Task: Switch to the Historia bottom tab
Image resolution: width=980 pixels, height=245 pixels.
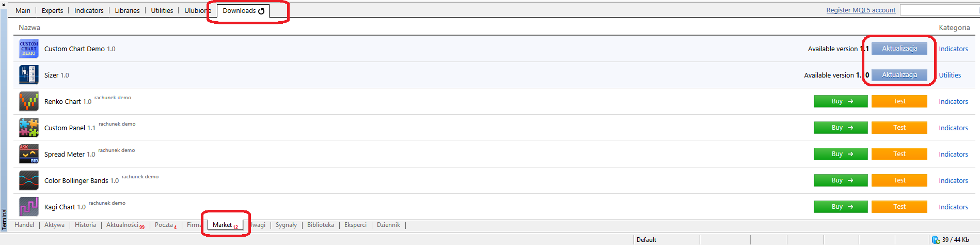Action: (x=85, y=225)
